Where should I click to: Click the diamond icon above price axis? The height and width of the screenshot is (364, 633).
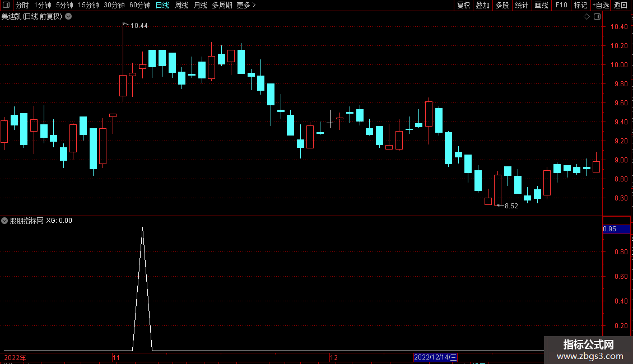[587, 17]
